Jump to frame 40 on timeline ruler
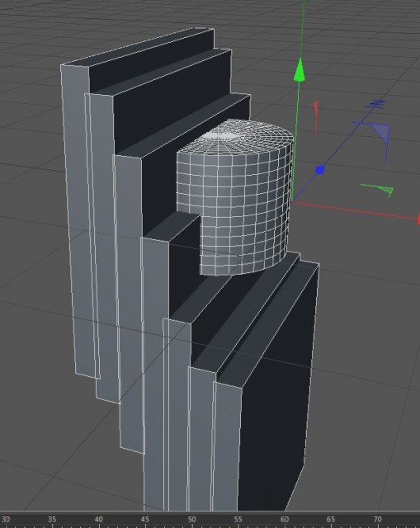420x528 pixels. (x=98, y=520)
